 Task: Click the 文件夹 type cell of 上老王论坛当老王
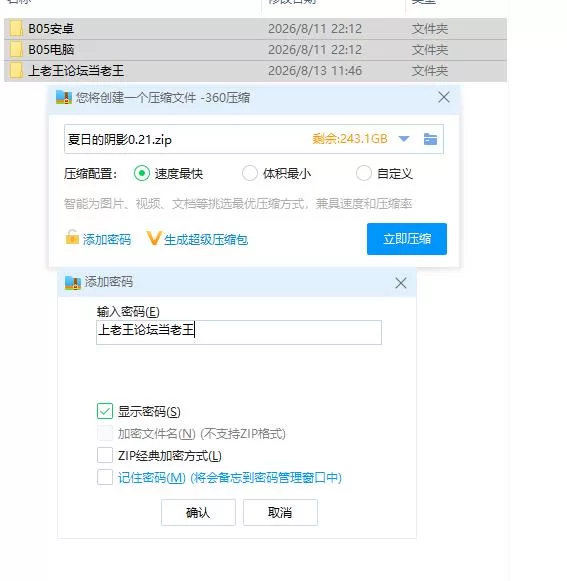tap(430, 71)
